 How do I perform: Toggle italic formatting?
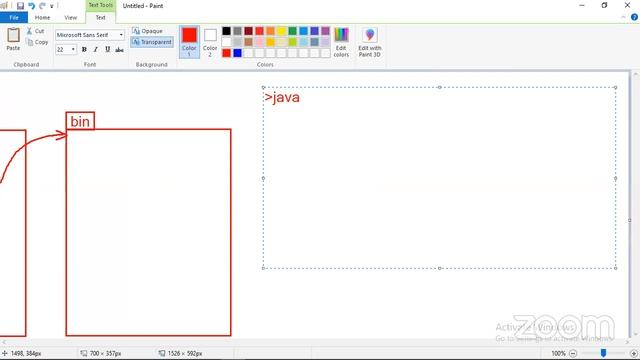96,49
